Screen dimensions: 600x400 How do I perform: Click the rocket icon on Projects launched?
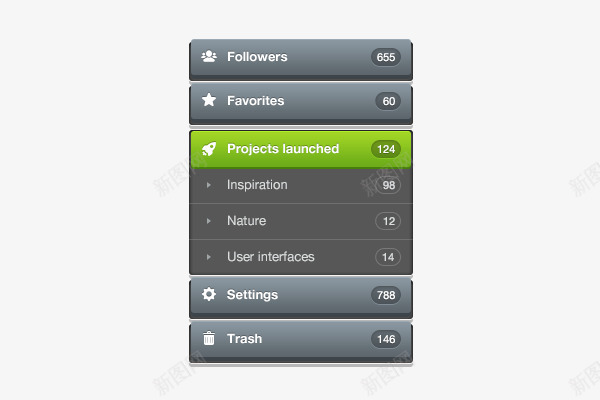point(209,149)
